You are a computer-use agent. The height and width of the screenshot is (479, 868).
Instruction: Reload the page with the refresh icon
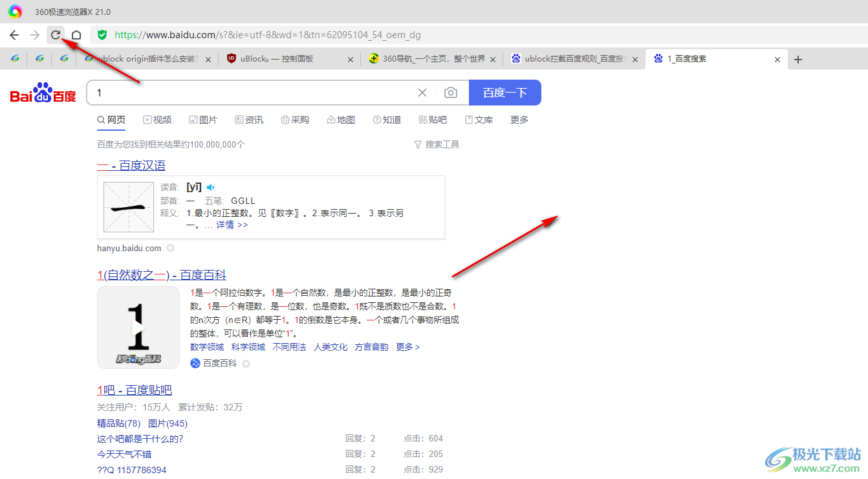pos(56,35)
